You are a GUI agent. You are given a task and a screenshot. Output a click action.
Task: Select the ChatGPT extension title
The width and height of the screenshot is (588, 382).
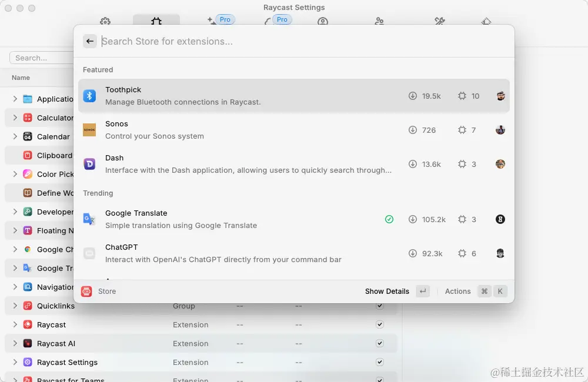pos(122,247)
